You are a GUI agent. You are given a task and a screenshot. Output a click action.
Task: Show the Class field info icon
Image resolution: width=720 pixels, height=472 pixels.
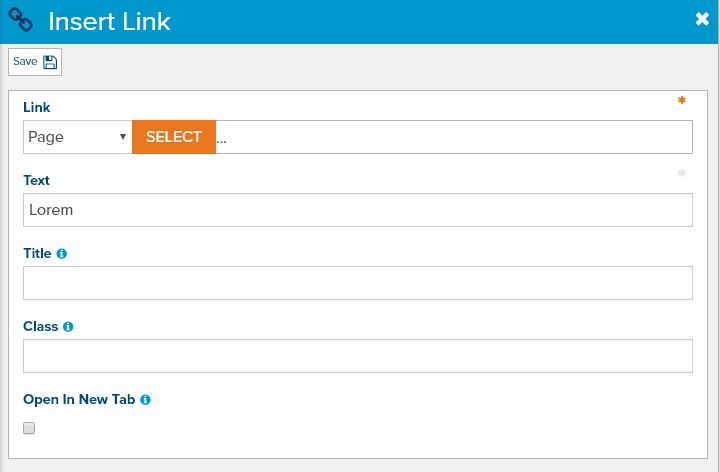[x=68, y=326]
